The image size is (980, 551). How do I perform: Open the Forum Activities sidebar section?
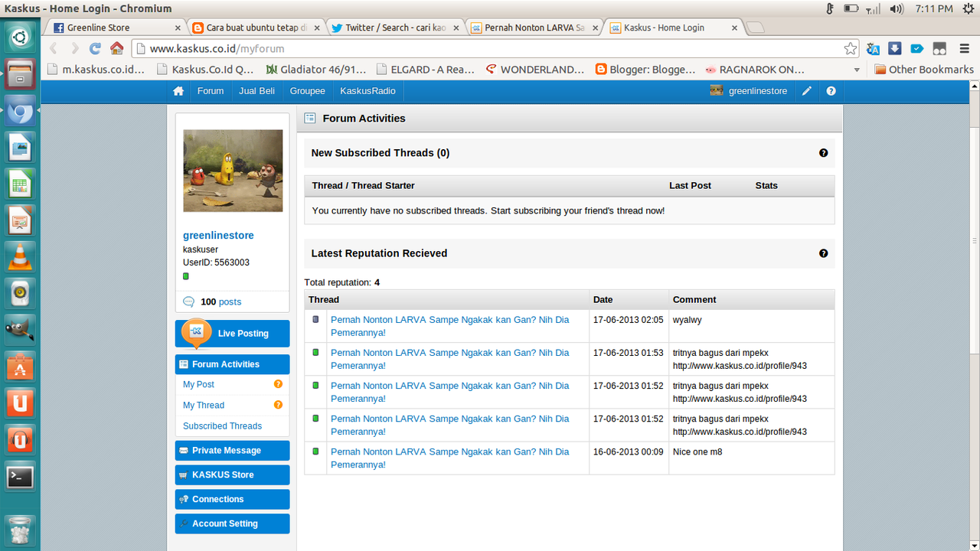point(233,364)
